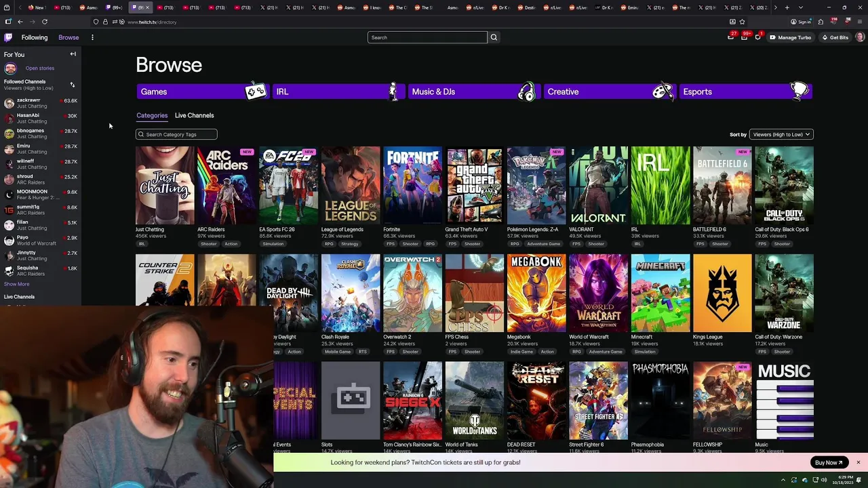Viewport: 868px width, 488px height.
Task: Click Buy Now on TwitchCon banner
Action: [829, 462]
